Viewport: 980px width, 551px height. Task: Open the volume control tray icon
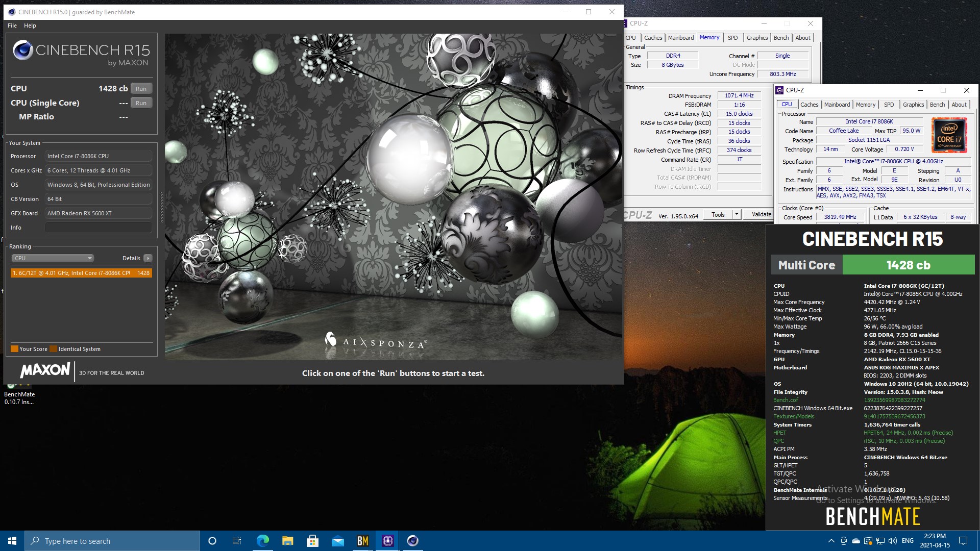(x=892, y=541)
